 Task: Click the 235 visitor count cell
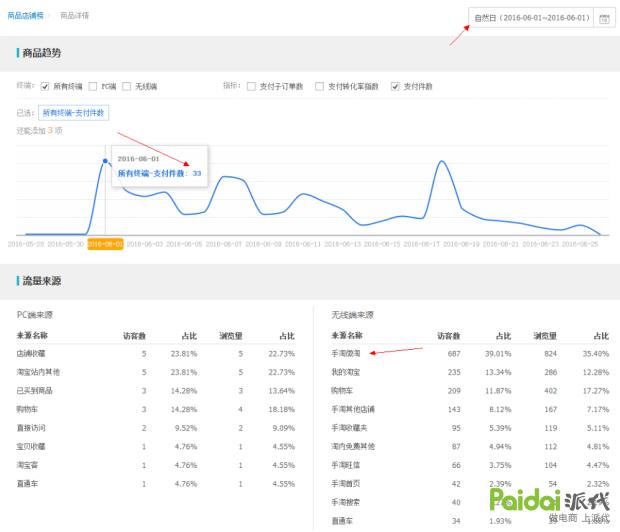click(x=454, y=372)
